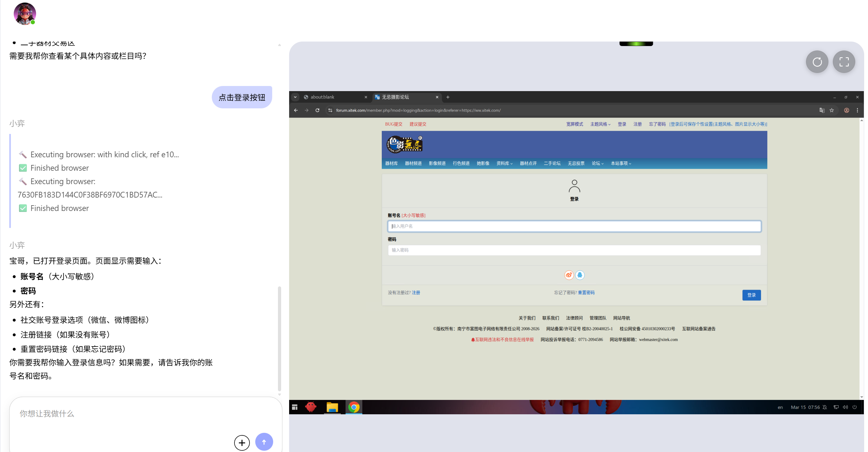Click the Chrome address bar URL
This screenshot has width=868, height=452.
[418, 110]
